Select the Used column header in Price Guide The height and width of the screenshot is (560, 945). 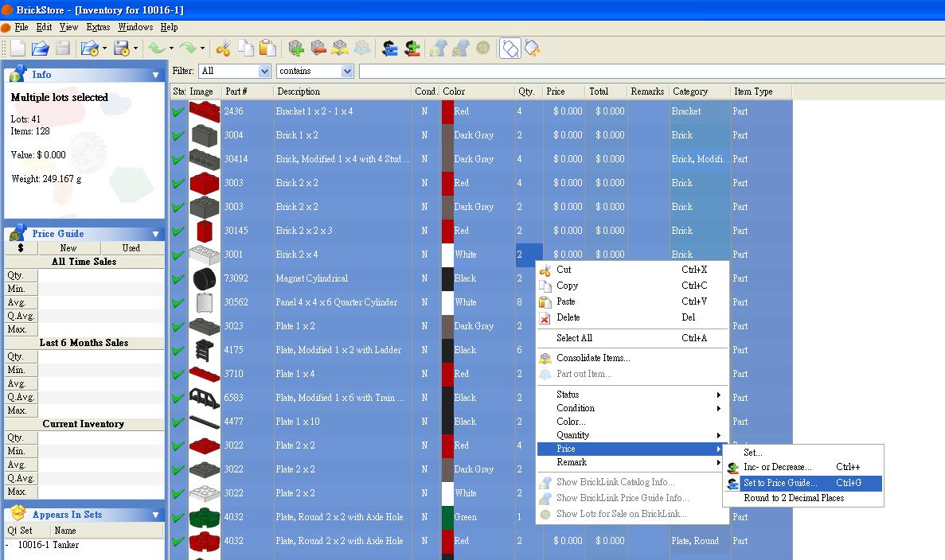point(131,248)
